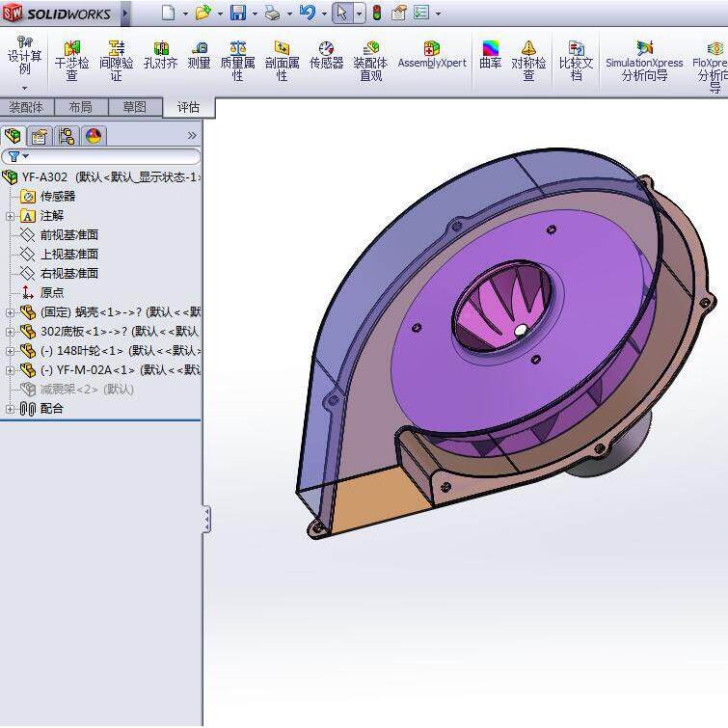This screenshot has height=728, width=728.
Task: Expand 设计算例 button's dropdown arrow
Action: click(25, 88)
